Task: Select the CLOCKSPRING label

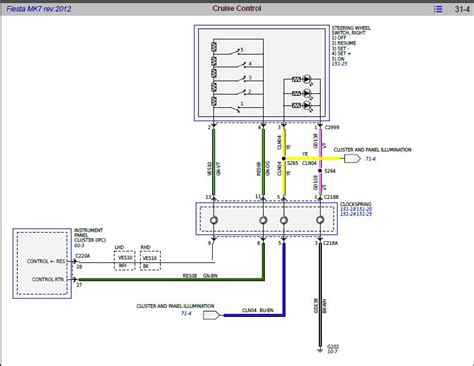Action: (x=356, y=204)
